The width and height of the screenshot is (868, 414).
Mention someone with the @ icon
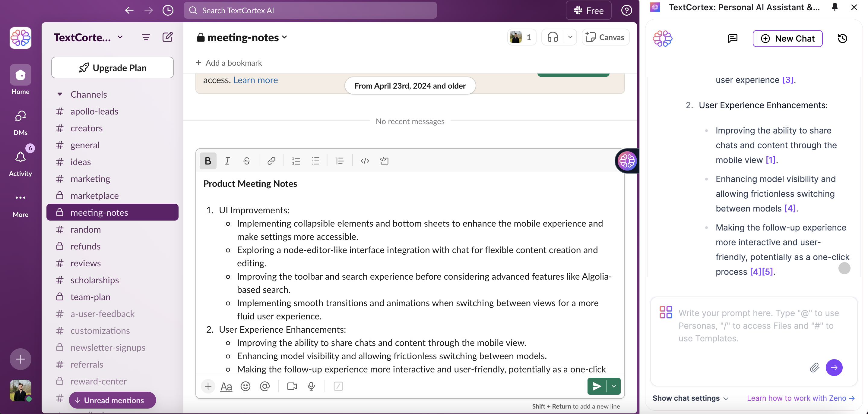pos(265,386)
